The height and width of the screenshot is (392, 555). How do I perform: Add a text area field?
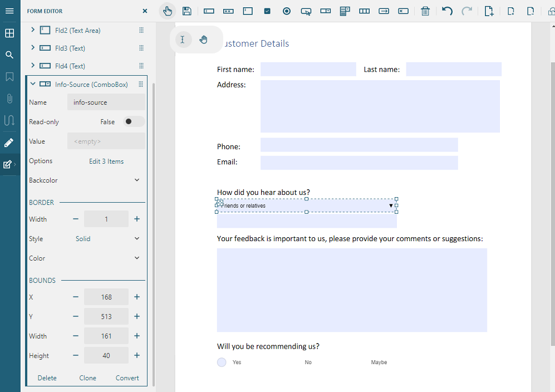[x=248, y=11]
